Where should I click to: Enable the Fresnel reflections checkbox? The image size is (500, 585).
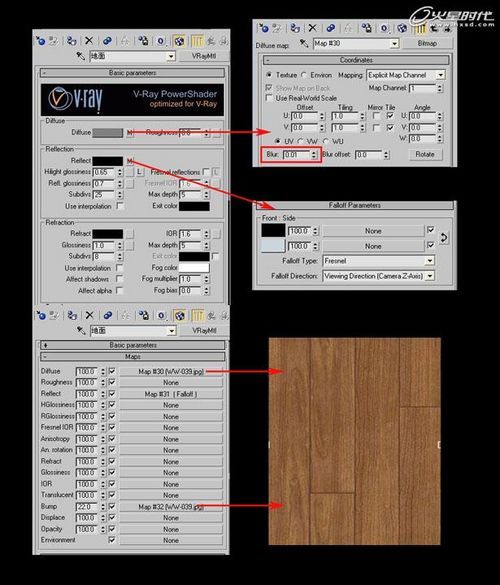click(206, 172)
